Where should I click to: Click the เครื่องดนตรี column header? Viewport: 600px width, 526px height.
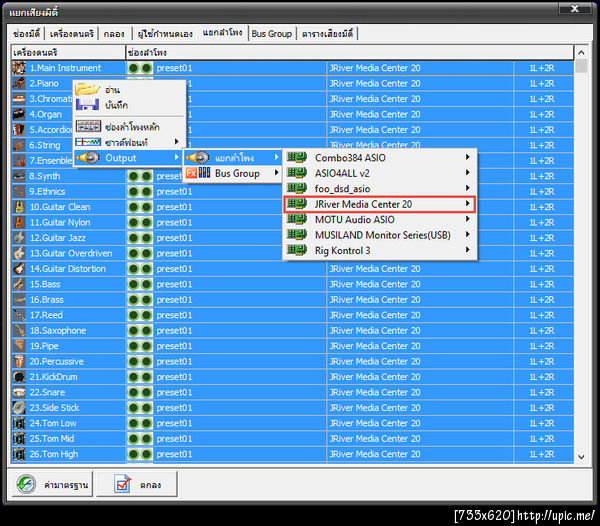point(68,52)
